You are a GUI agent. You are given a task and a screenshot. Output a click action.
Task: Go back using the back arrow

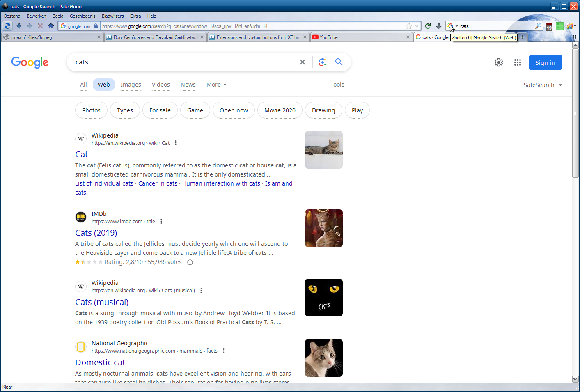(19, 26)
